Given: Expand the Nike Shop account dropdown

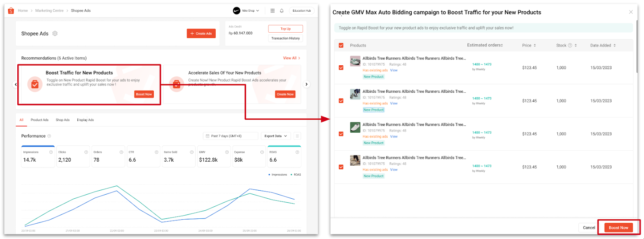Looking at the screenshot, I should pyautogui.click(x=246, y=10).
